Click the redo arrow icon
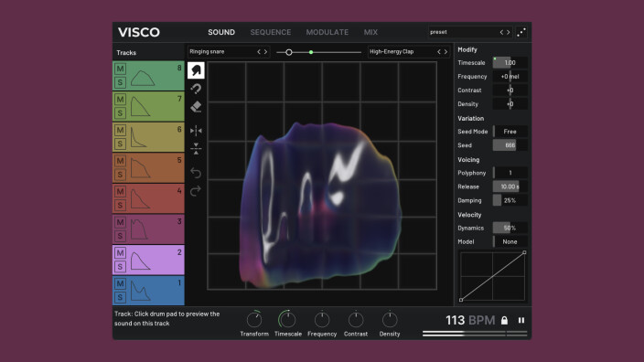The image size is (644, 362). coord(196,191)
